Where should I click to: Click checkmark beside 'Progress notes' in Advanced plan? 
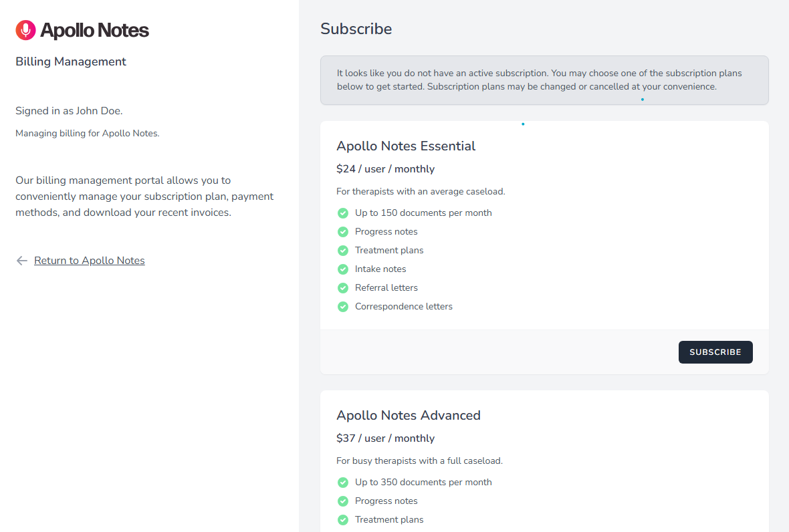tap(343, 501)
